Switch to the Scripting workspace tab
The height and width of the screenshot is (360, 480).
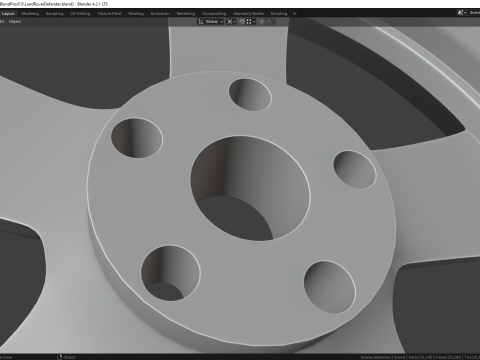(x=279, y=14)
